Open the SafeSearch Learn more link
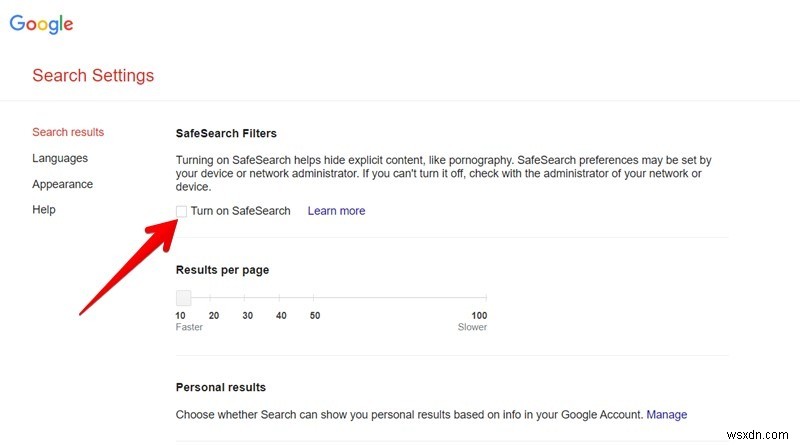This screenshot has height=445, width=800. tap(336, 211)
